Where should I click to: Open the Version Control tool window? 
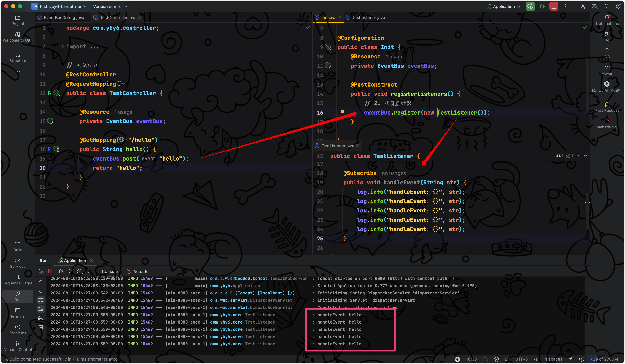click(x=18, y=346)
